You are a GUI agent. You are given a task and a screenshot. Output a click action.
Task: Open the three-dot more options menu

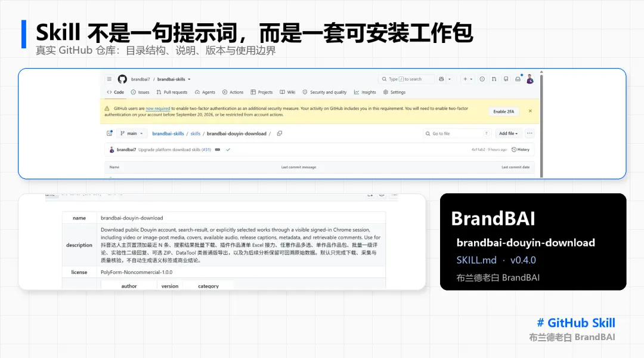click(530, 133)
